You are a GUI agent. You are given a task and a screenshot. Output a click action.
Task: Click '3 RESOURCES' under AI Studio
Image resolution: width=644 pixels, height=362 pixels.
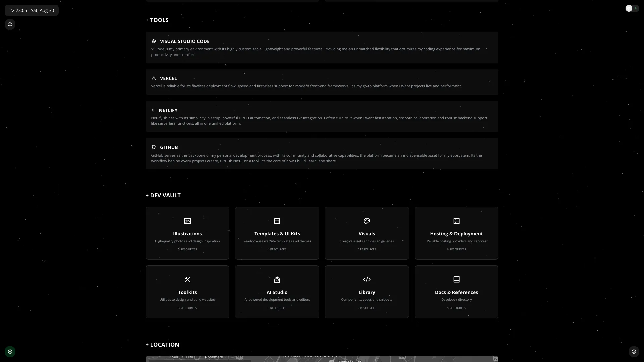tap(277, 308)
